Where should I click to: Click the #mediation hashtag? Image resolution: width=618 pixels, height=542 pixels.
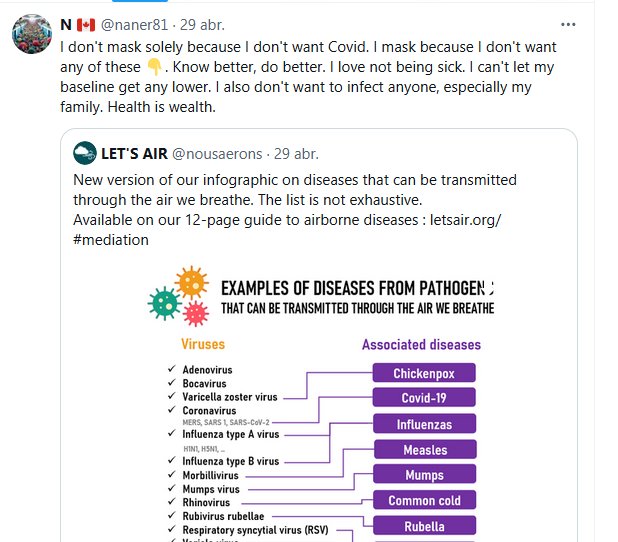(111, 240)
